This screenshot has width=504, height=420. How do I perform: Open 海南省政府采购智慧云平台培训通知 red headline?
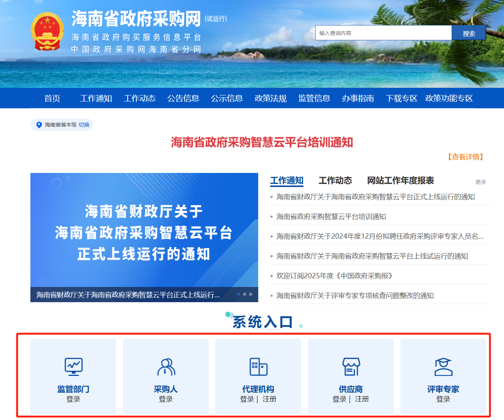[262, 143]
